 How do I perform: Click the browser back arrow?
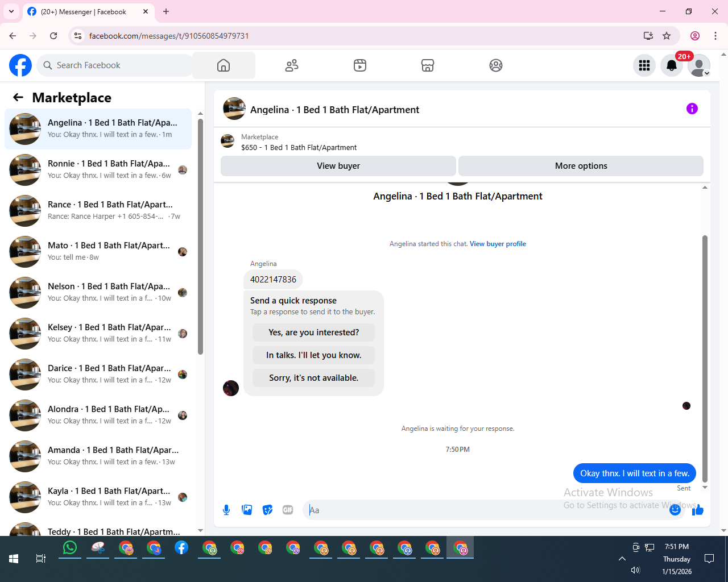coord(13,36)
